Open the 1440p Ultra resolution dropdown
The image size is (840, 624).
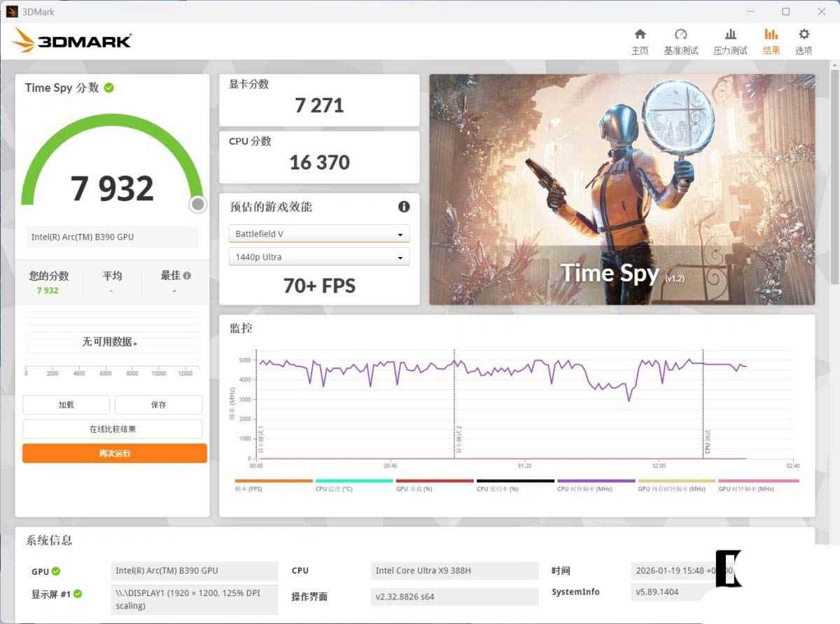(x=319, y=257)
